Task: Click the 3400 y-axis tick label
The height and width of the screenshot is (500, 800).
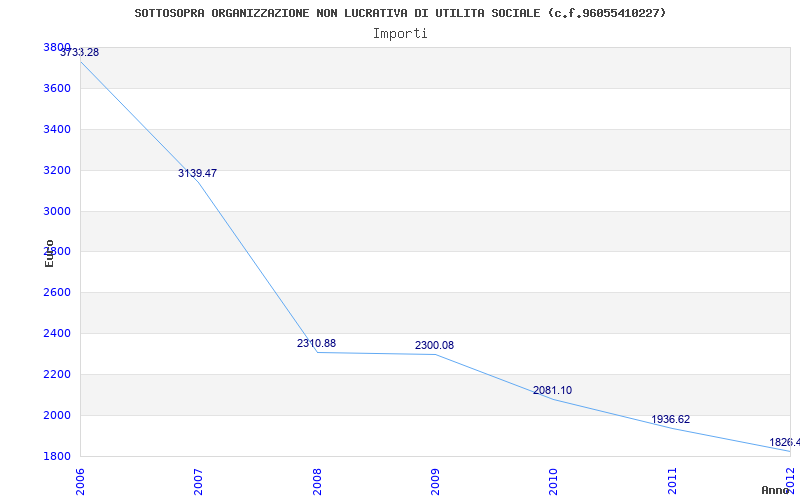Action: pyautogui.click(x=57, y=129)
